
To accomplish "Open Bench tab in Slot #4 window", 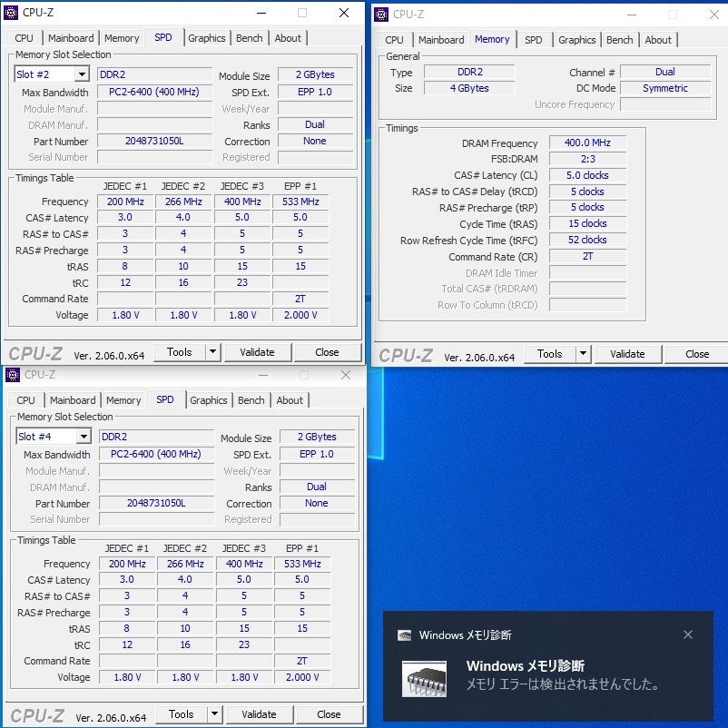I will pyautogui.click(x=251, y=400).
